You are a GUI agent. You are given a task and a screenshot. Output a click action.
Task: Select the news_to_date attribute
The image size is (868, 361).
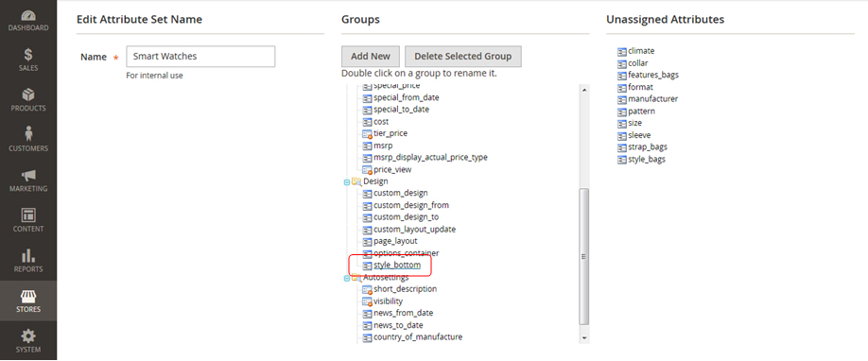point(398,325)
